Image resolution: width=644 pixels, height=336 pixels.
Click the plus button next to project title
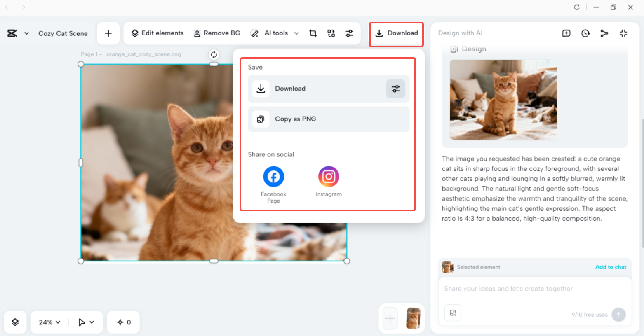point(108,33)
